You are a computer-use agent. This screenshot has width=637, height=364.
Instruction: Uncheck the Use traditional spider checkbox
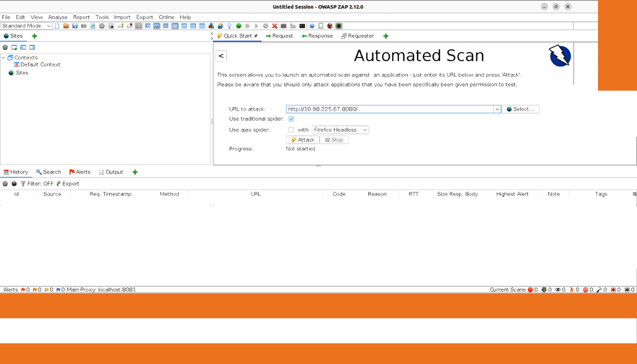291,119
